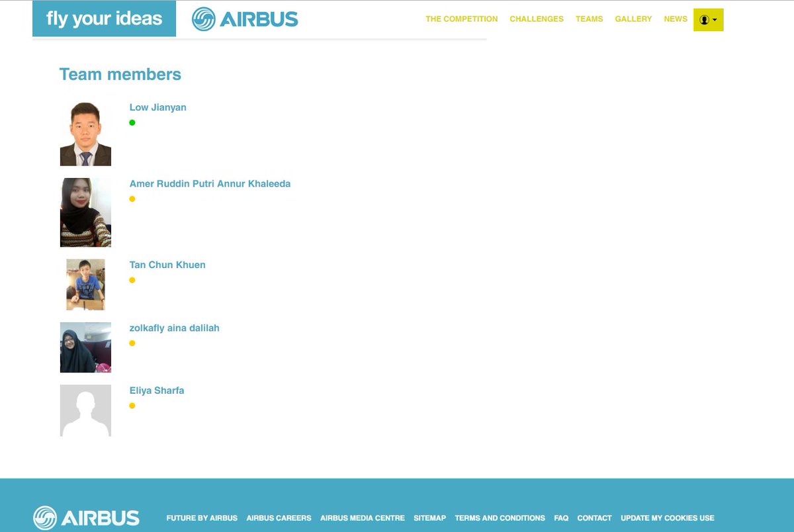
Task: Open Low Jianyan's profile link
Action: (x=157, y=107)
